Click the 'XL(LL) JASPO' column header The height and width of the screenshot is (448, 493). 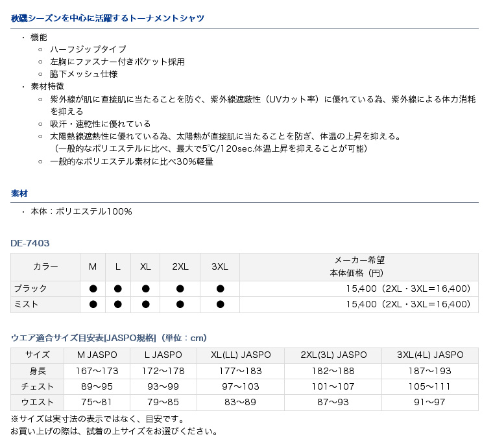point(241,355)
